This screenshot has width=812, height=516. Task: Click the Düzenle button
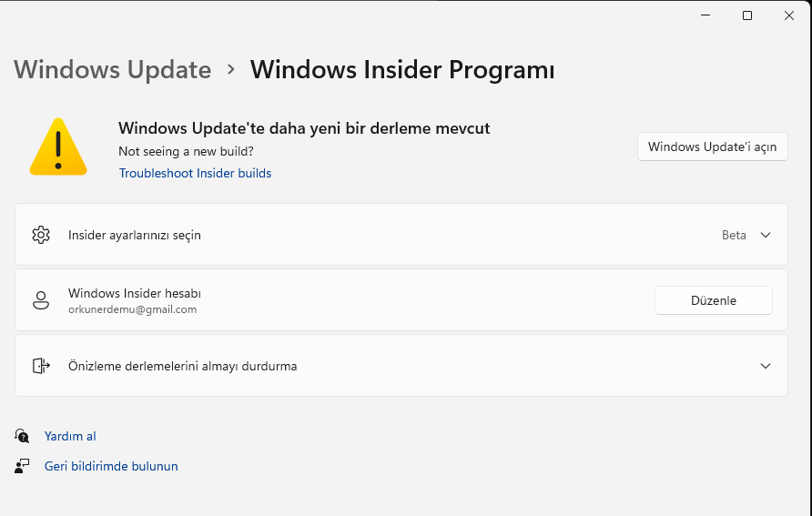(714, 300)
